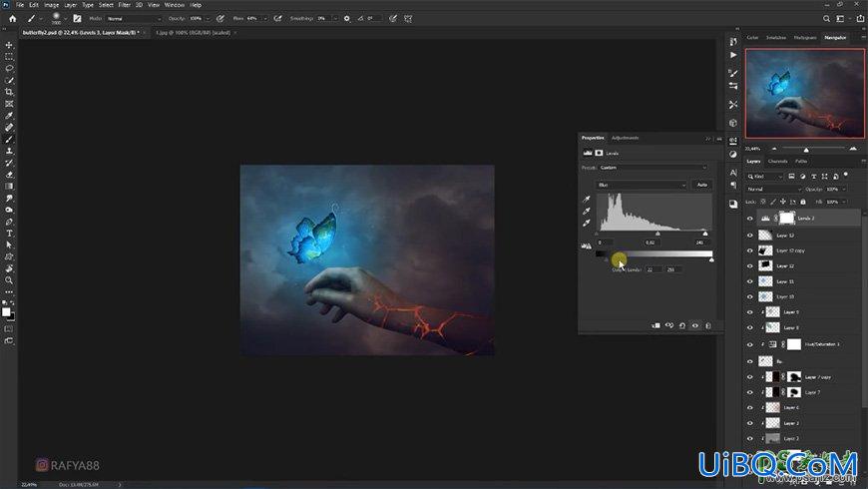The height and width of the screenshot is (489, 868).
Task: Click the midtone input slider handle
Action: pyautogui.click(x=657, y=234)
